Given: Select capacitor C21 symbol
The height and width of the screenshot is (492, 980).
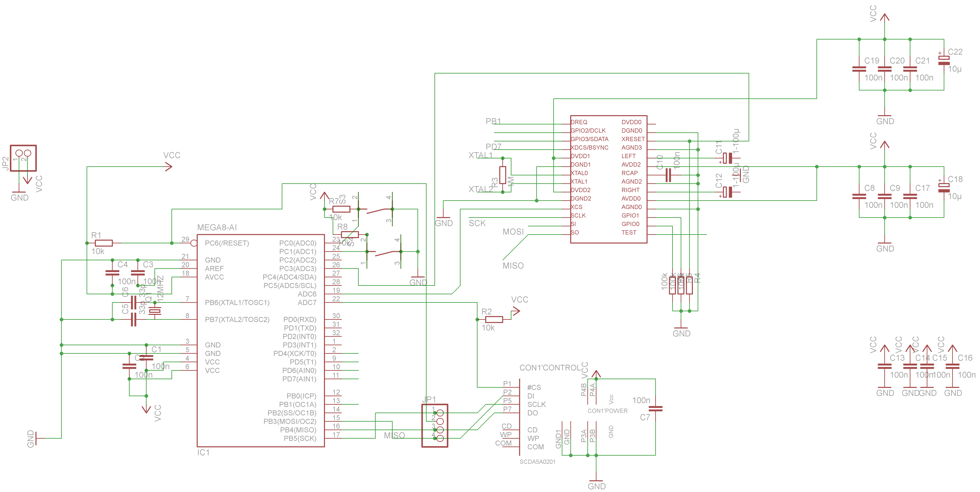Looking at the screenshot, I should (x=910, y=69).
